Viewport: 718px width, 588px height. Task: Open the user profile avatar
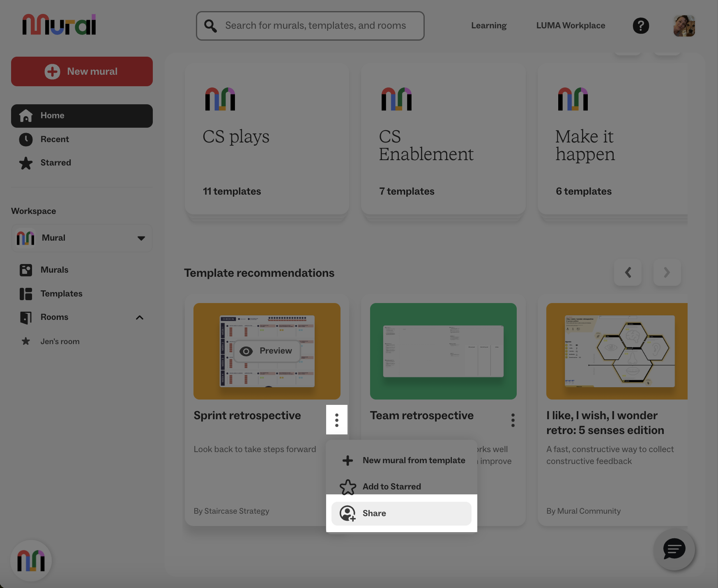click(x=684, y=26)
